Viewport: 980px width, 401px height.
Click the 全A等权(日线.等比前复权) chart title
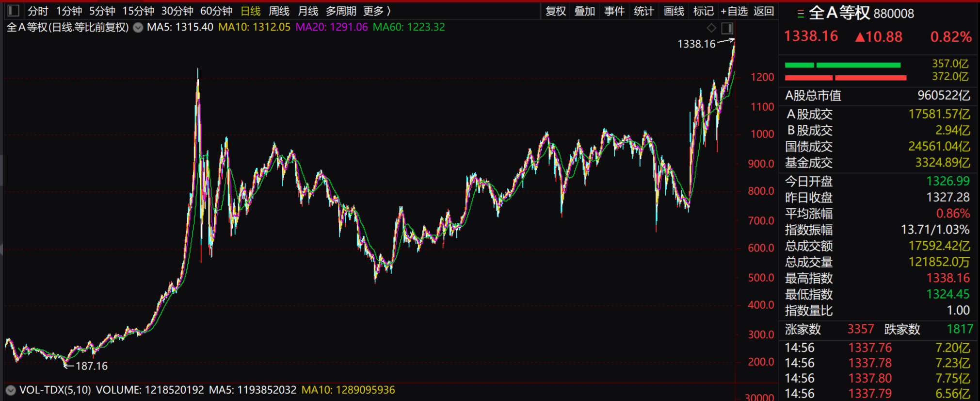point(68,27)
